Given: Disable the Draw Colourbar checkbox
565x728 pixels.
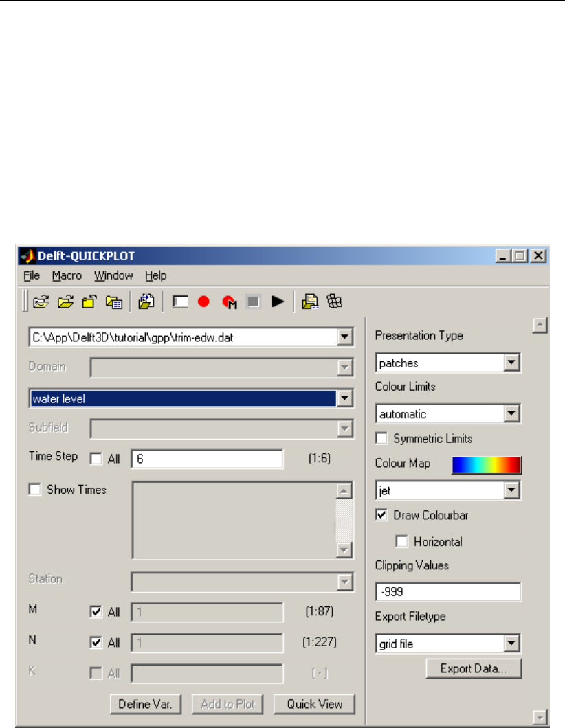Looking at the screenshot, I should coord(381,515).
